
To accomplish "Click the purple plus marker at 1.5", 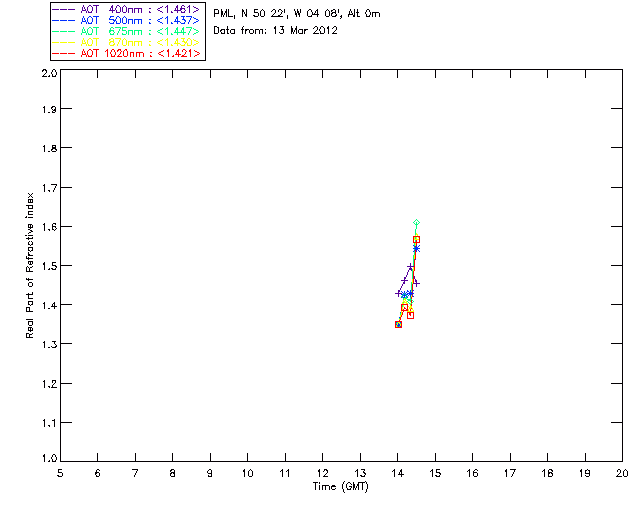I will [411, 267].
